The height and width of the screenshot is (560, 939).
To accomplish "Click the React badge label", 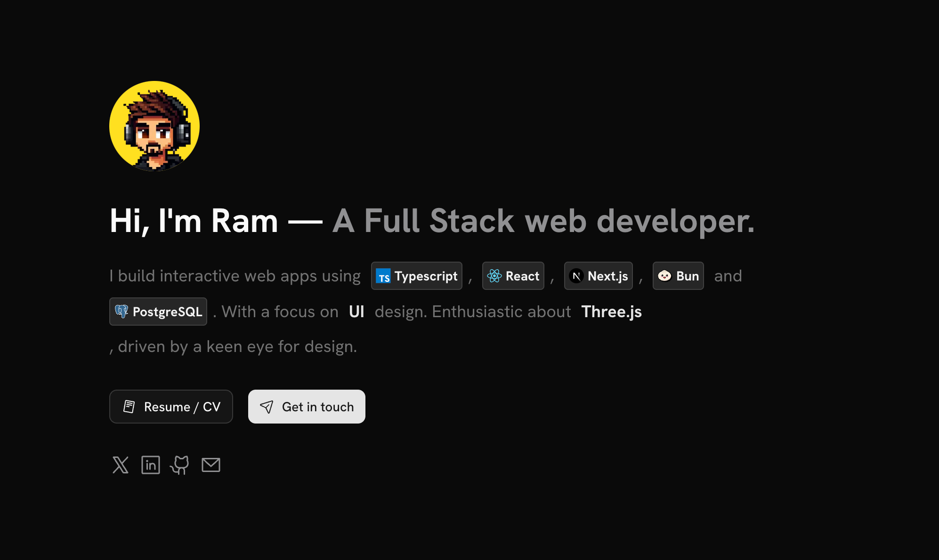I will tap(522, 276).
